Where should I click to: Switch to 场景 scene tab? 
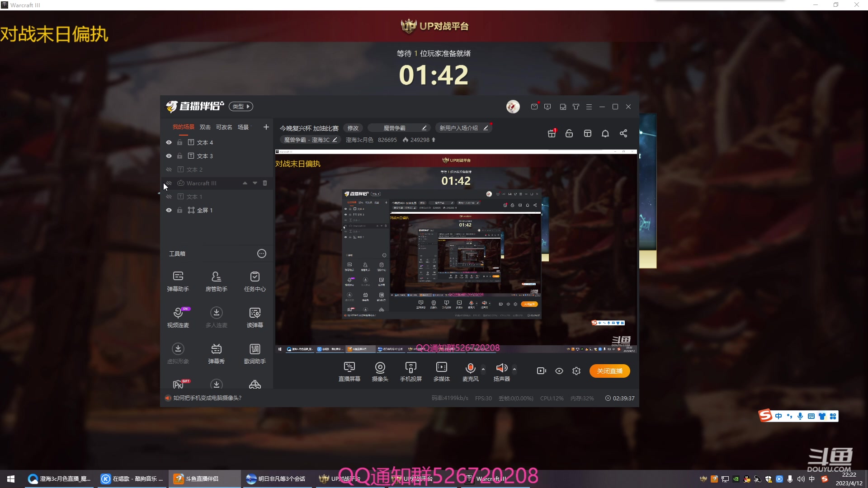(x=243, y=127)
